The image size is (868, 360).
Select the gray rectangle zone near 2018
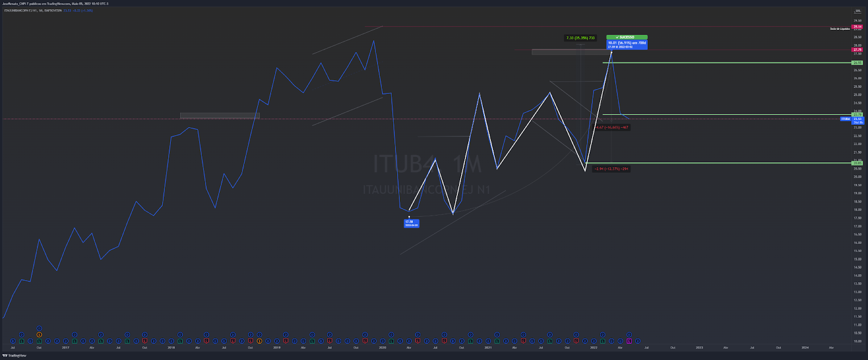click(220, 116)
